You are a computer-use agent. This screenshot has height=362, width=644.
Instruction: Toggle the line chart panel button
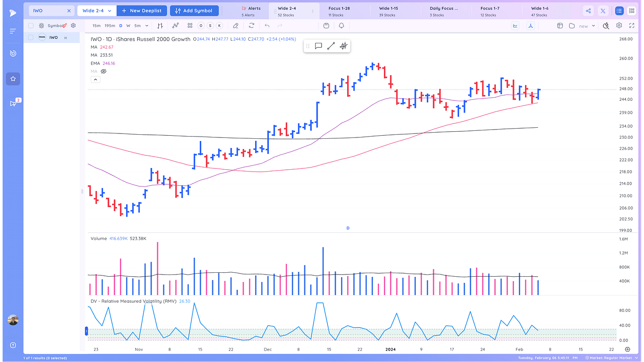(515, 26)
